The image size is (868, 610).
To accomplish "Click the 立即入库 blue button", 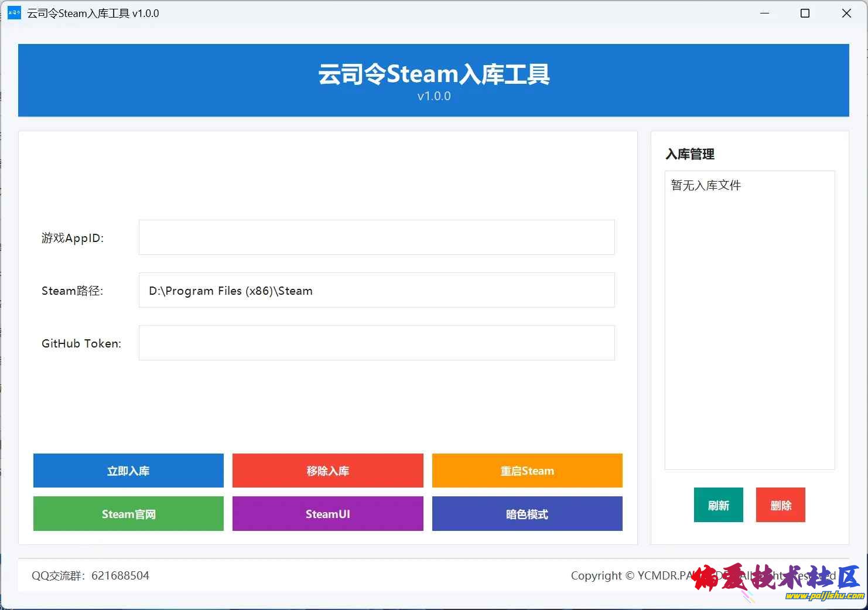I will [x=128, y=471].
